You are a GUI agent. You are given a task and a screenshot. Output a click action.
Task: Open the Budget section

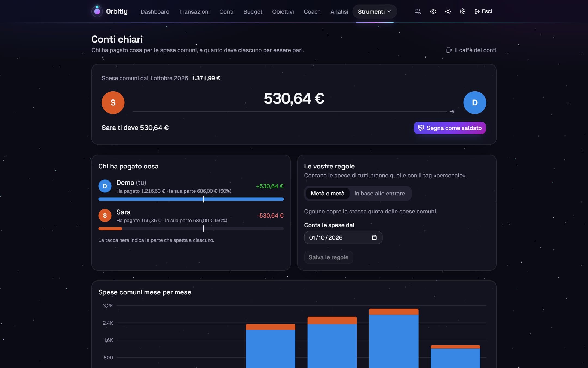[253, 11]
